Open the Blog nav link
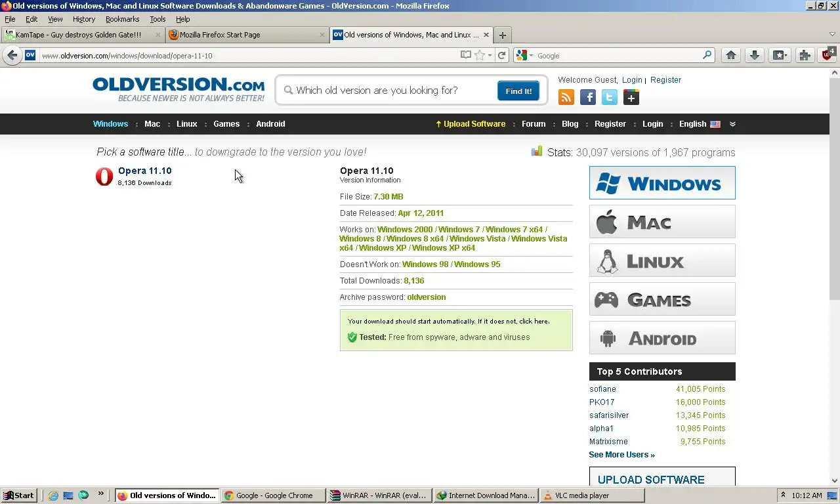 570,124
